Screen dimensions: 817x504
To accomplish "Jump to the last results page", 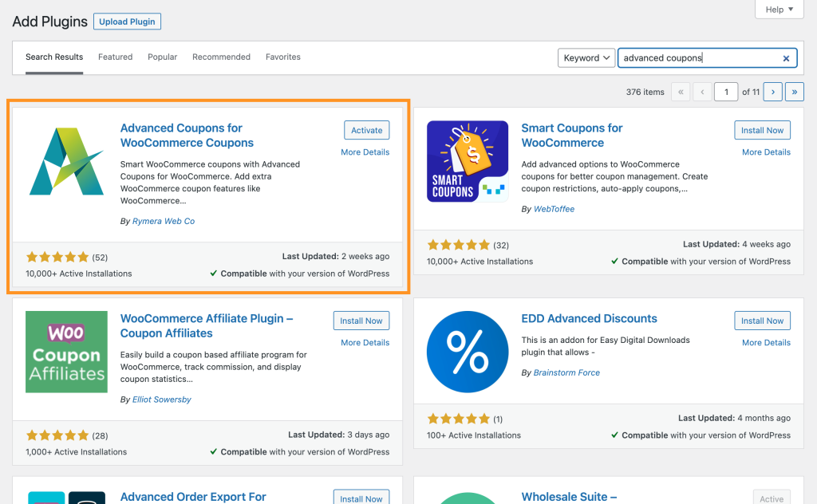I will tap(794, 92).
